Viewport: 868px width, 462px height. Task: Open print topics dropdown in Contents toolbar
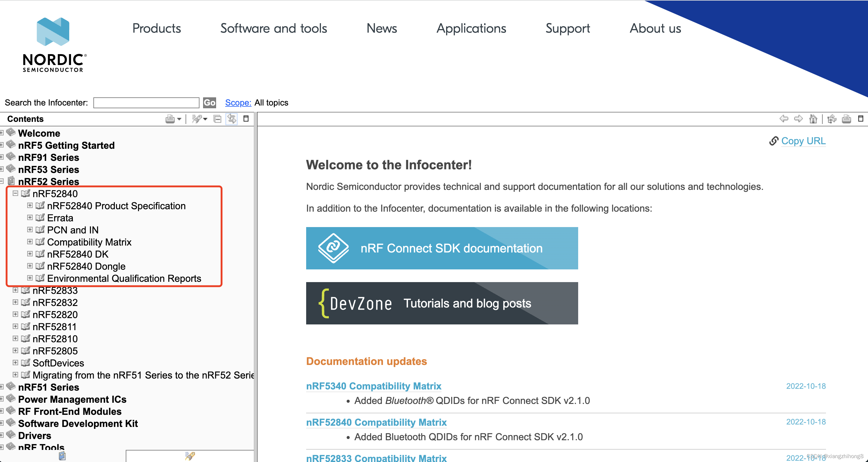(x=179, y=119)
